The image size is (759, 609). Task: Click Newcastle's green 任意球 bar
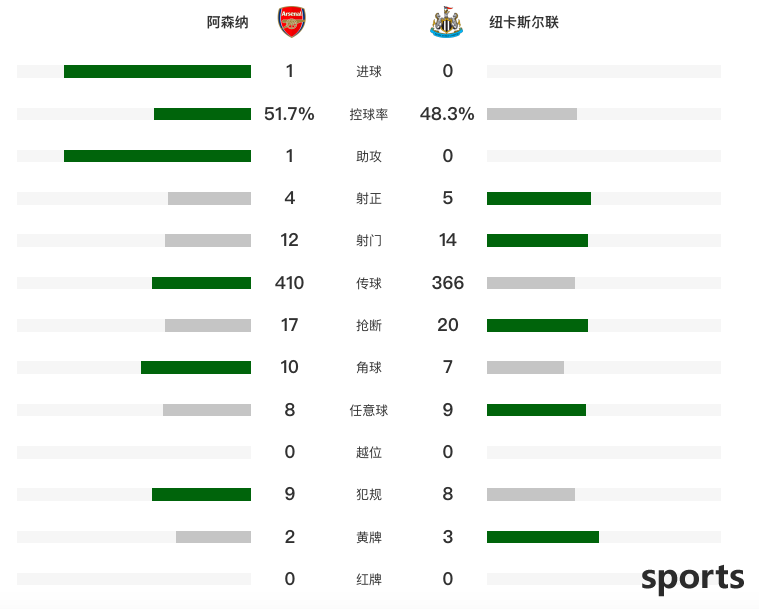coord(536,410)
